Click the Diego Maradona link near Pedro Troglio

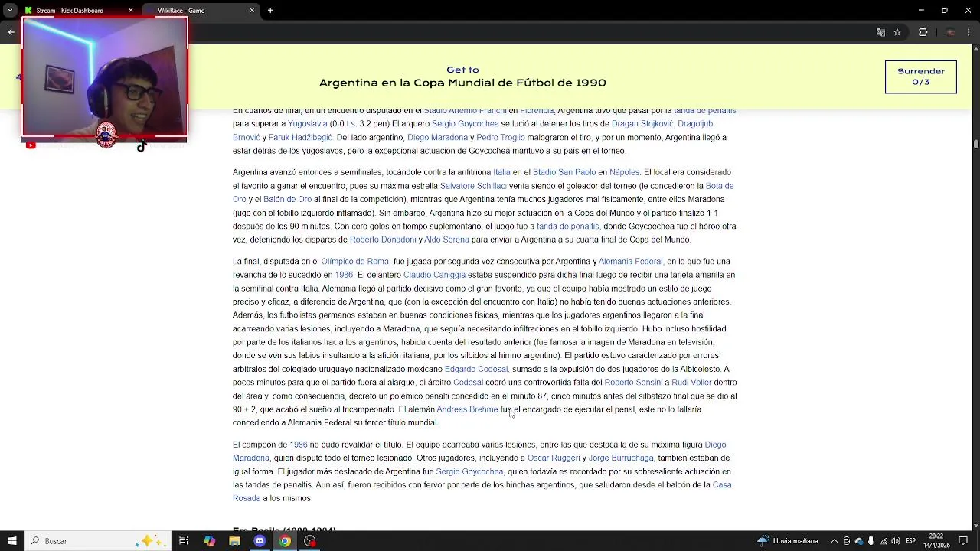[437, 138]
